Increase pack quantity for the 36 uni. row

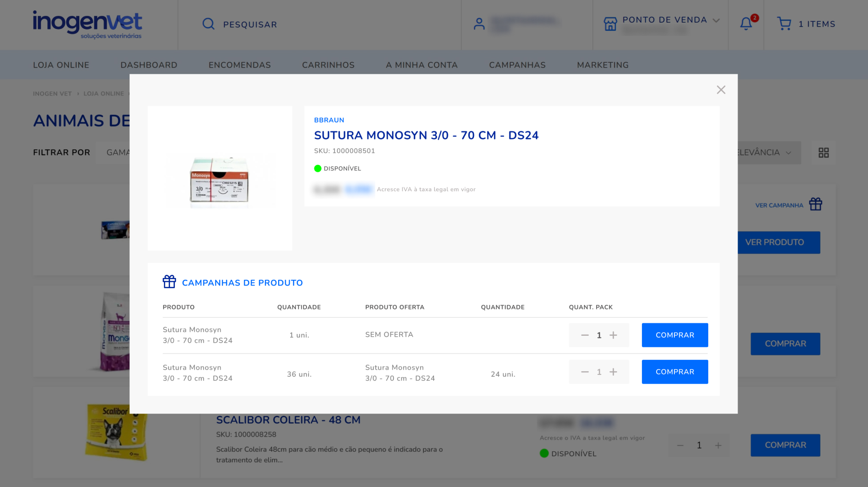point(613,372)
